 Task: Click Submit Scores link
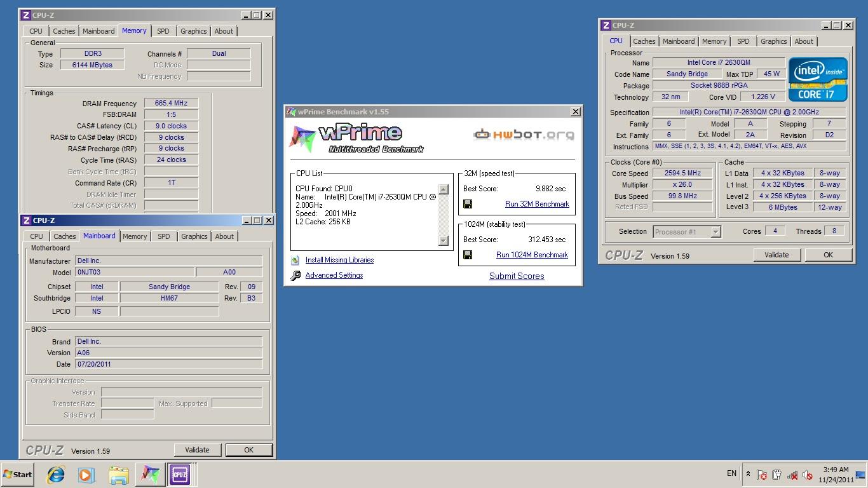click(x=517, y=276)
